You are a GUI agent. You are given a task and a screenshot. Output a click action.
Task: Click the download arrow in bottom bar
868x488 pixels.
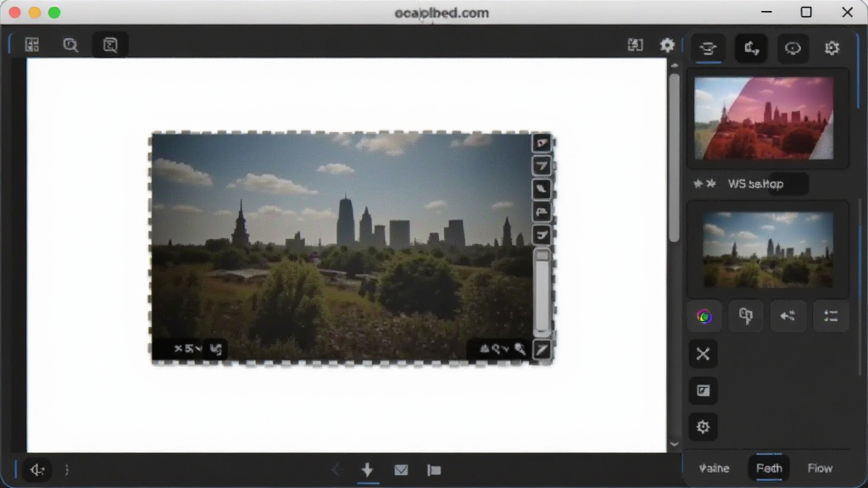click(368, 469)
